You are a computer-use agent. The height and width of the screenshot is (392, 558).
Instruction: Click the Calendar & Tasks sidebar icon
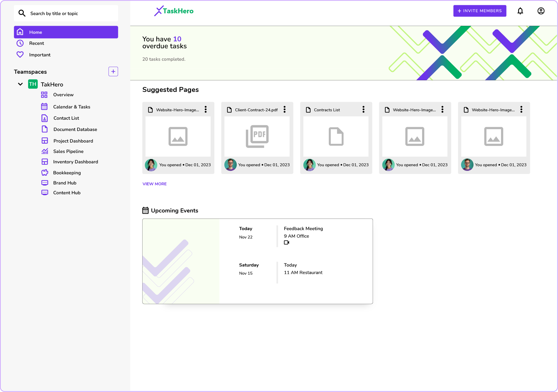(44, 107)
